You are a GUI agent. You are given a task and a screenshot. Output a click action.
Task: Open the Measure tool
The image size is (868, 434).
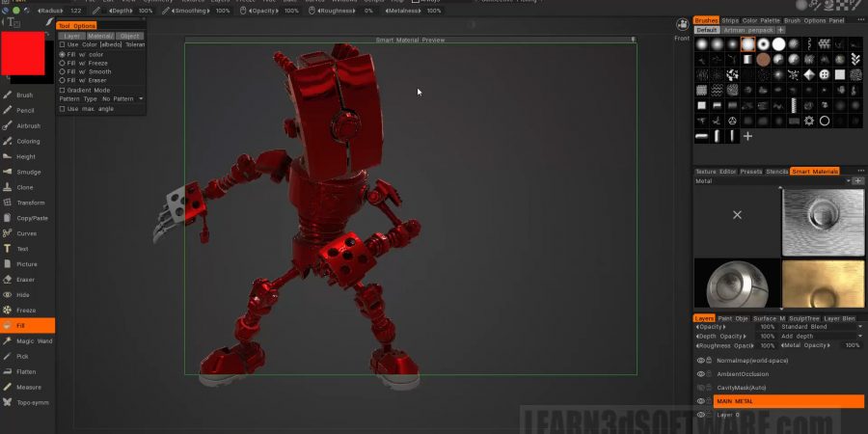(28, 388)
